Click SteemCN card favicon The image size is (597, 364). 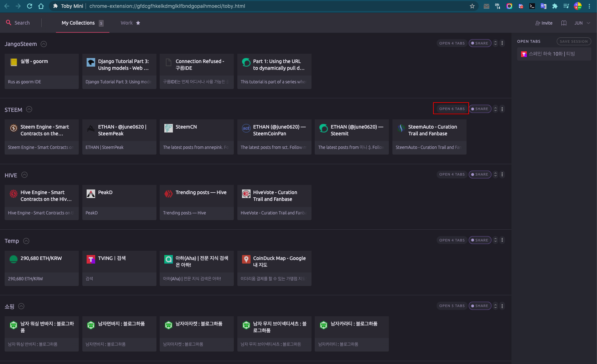click(x=169, y=128)
